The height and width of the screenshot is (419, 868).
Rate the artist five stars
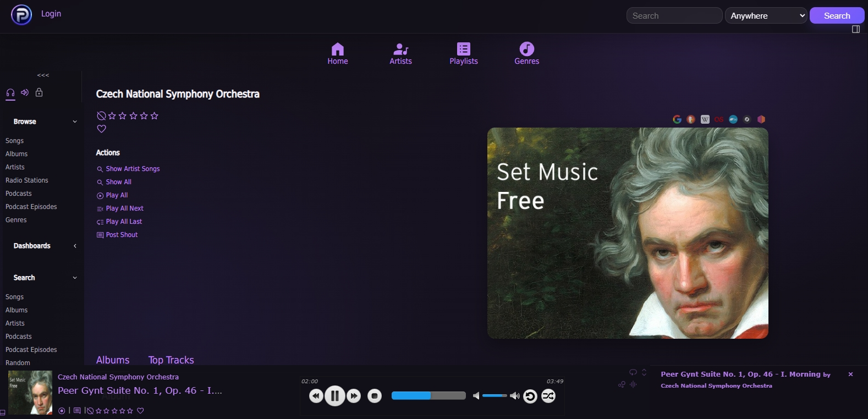pyautogui.click(x=155, y=116)
